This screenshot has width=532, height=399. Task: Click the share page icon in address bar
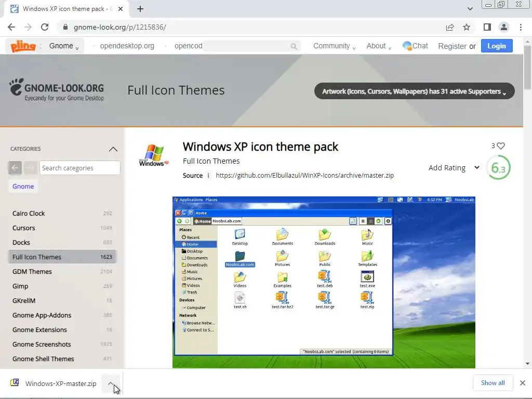(x=450, y=27)
